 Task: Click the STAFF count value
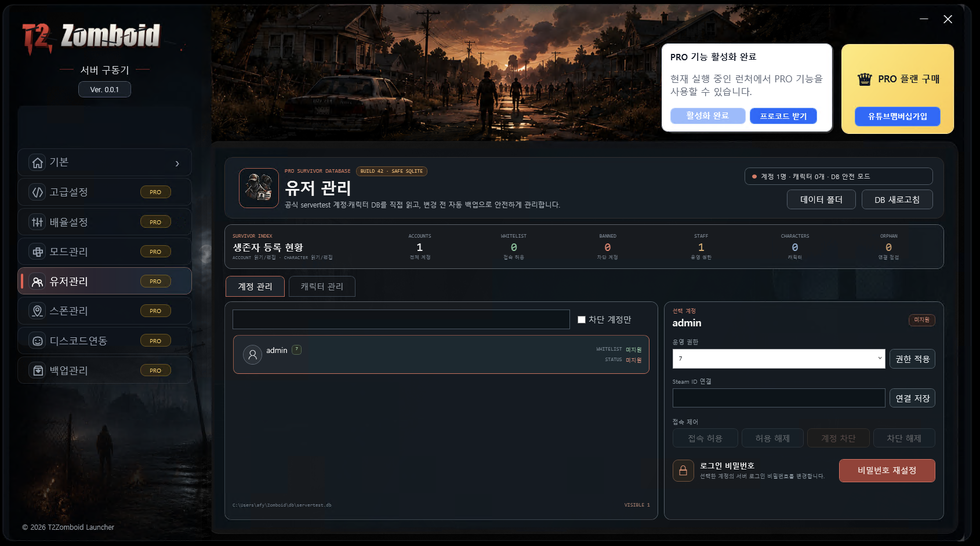pyautogui.click(x=701, y=247)
